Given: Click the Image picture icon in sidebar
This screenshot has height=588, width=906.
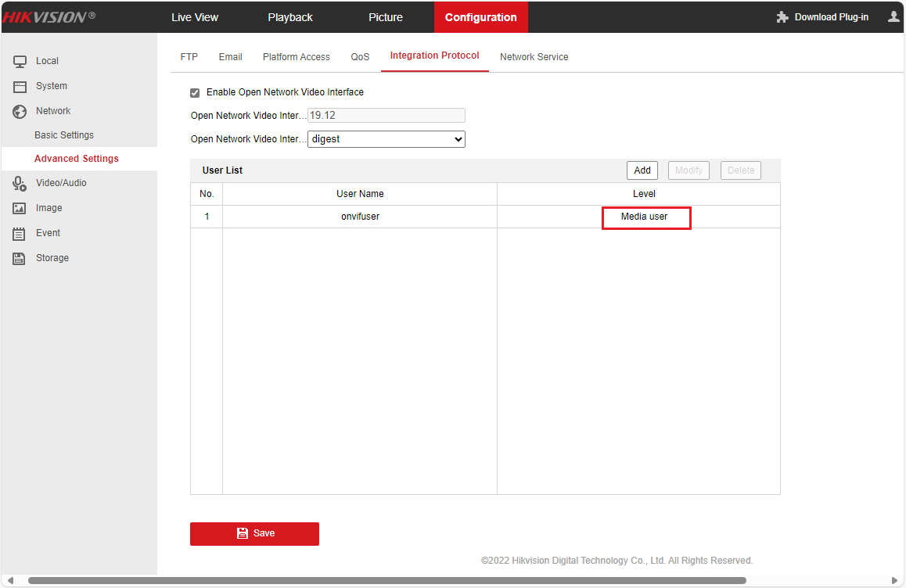Looking at the screenshot, I should click(x=20, y=208).
